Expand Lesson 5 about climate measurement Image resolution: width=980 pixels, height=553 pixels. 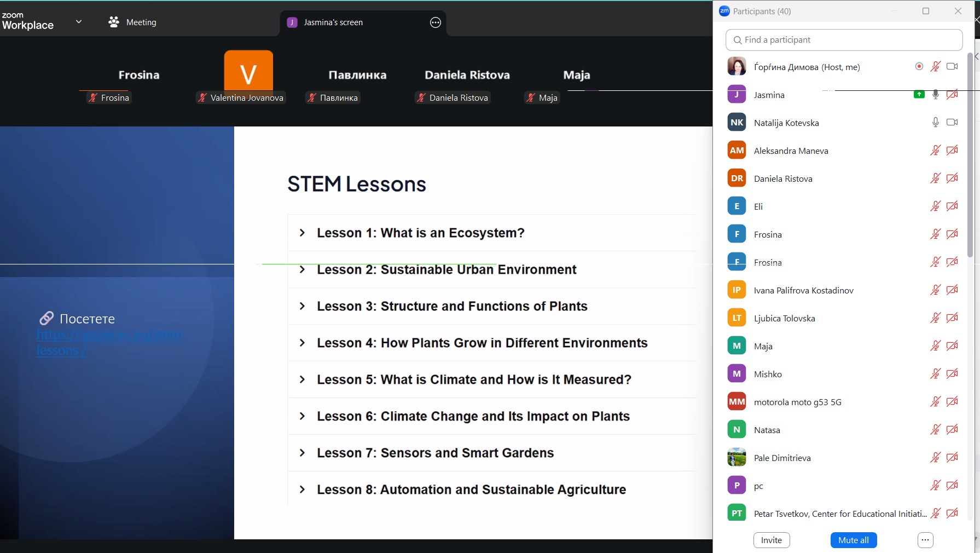[302, 380]
